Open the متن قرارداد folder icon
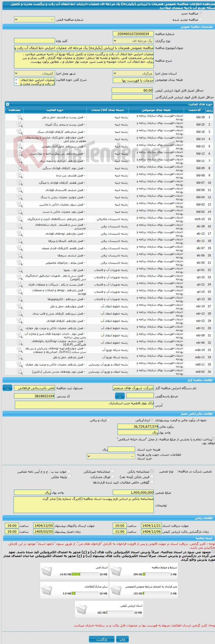The image size is (215, 644). click(116, 590)
